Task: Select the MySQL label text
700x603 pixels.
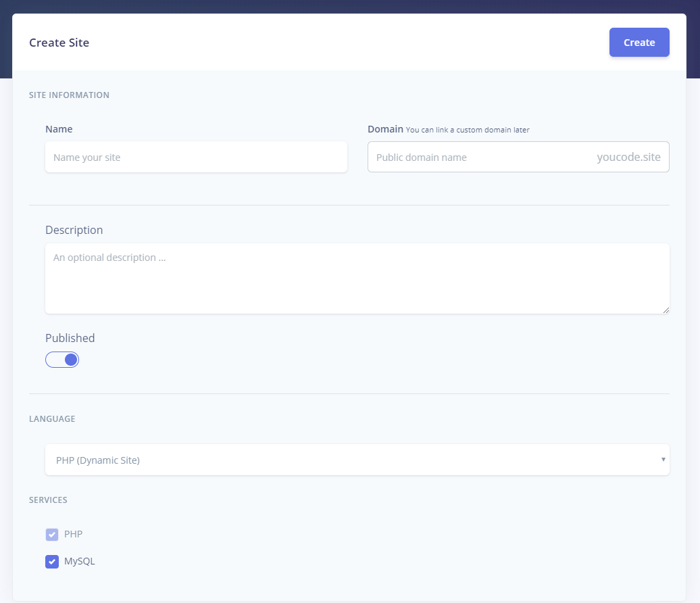Action: [x=80, y=561]
